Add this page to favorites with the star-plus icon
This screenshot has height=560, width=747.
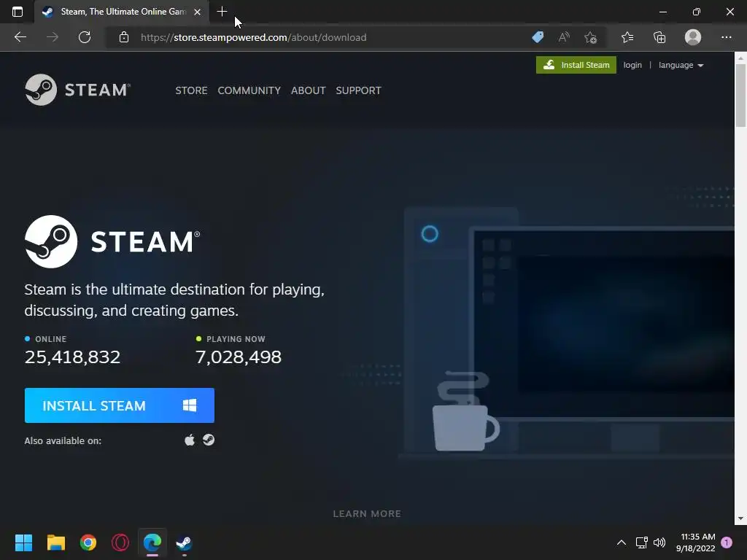coord(590,37)
